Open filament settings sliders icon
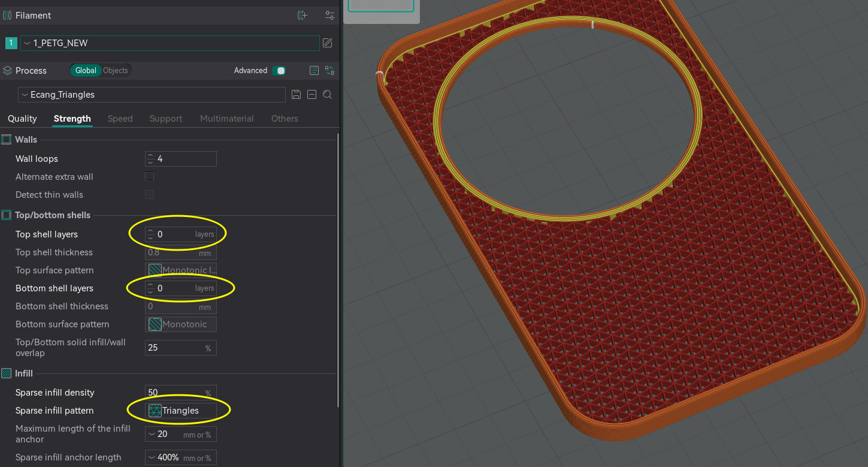This screenshot has width=868, height=467. (329, 16)
